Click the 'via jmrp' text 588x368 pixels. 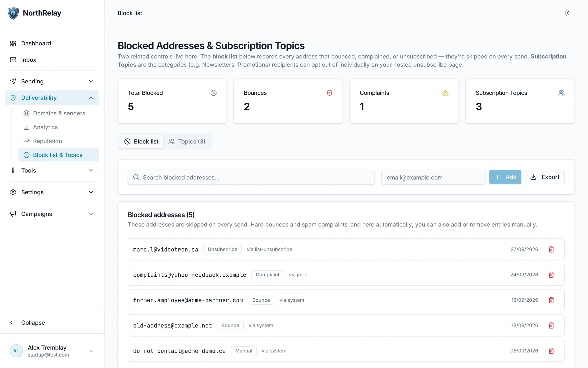tap(298, 275)
